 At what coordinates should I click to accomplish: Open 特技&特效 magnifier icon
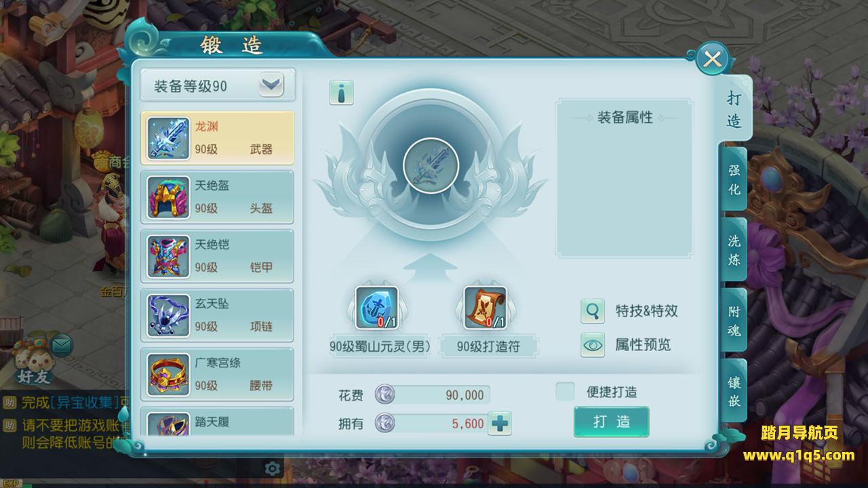[x=593, y=311]
